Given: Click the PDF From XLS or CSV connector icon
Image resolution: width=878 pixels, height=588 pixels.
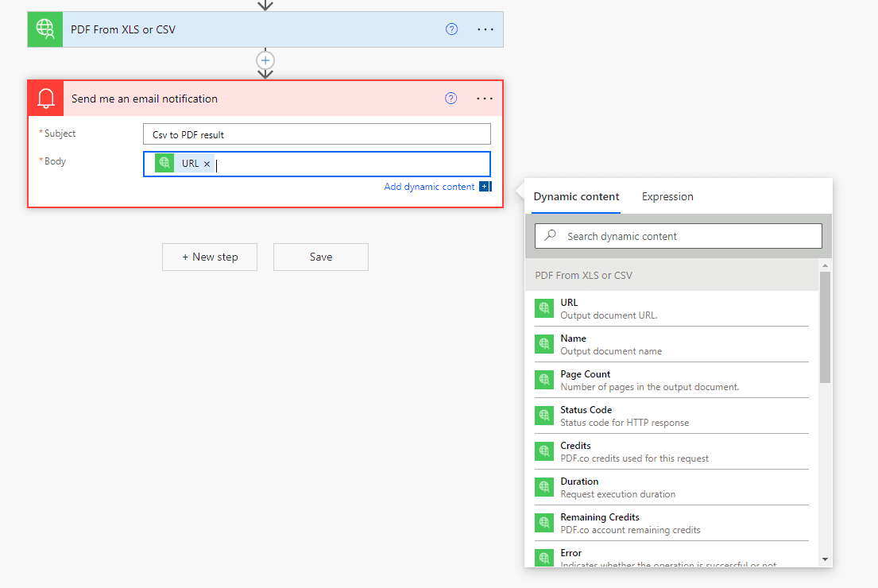Looking at the screenshot, I should 44,29.
